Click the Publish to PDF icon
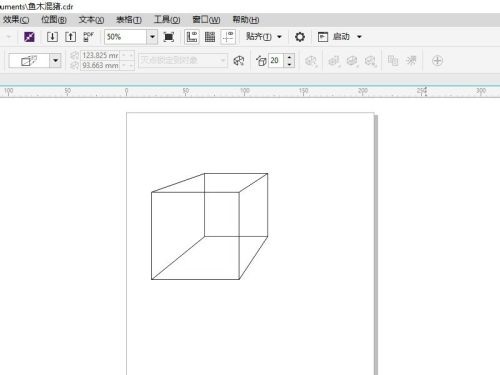Image resolution: width=500 pixels, height=375 pixels. (x=88, y=37)
